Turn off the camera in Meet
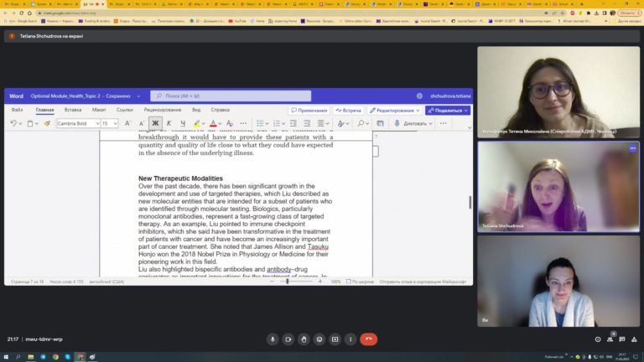Screen dimensions: 644x362 coord(288,339)
